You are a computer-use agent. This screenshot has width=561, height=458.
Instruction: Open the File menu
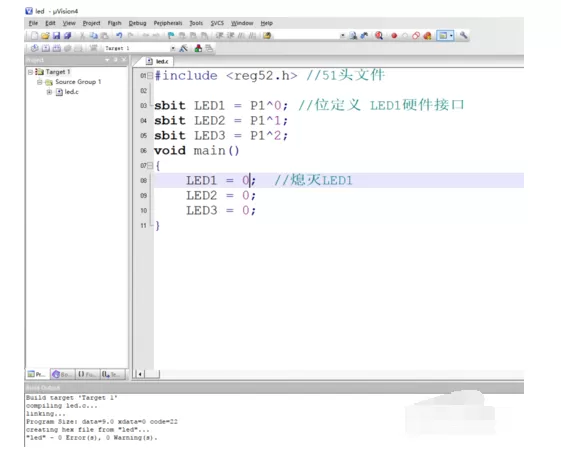33,23
